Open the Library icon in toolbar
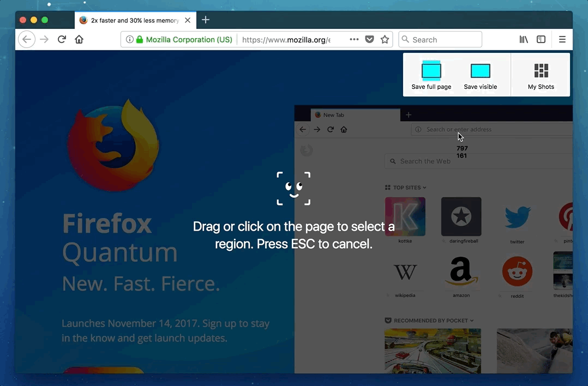Viewport: 588px width, 386px height. pyautogui.click(x=524, y=39)
